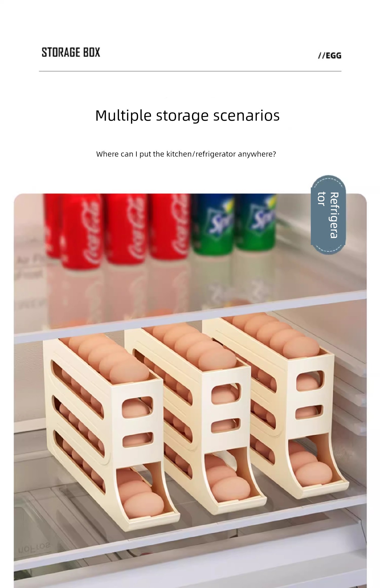The image size is (380, 588).
Task: Click the leftmost Coca-Cola can
Action: [x=53, y=227]
